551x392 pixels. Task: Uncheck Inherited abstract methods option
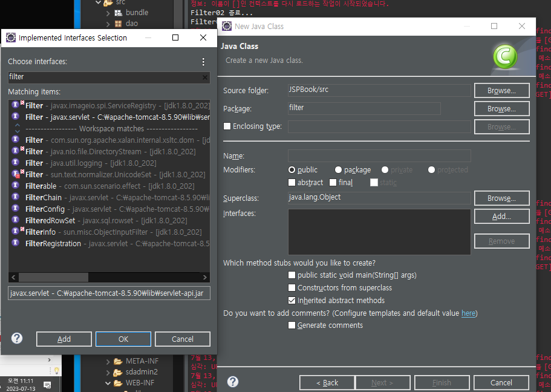pos(292,300)
